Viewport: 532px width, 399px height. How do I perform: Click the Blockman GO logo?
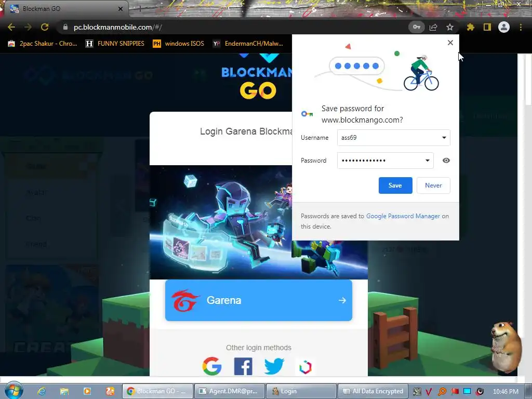[x=257, y=77]
